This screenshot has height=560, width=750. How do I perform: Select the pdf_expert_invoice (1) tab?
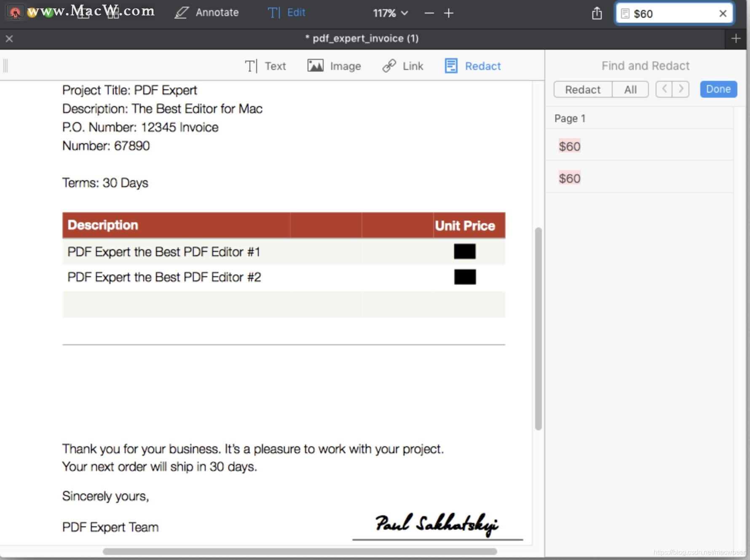coord(362,38)
